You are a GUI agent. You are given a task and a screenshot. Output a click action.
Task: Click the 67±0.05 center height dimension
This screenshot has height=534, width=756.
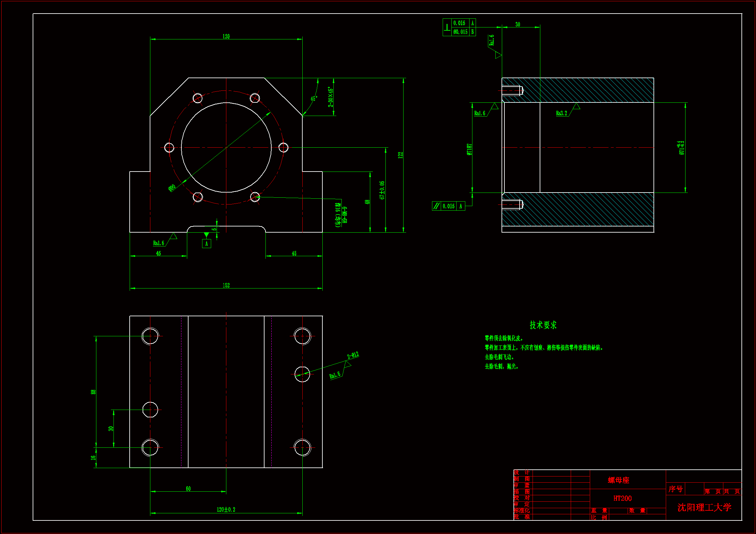pos(382,190)
